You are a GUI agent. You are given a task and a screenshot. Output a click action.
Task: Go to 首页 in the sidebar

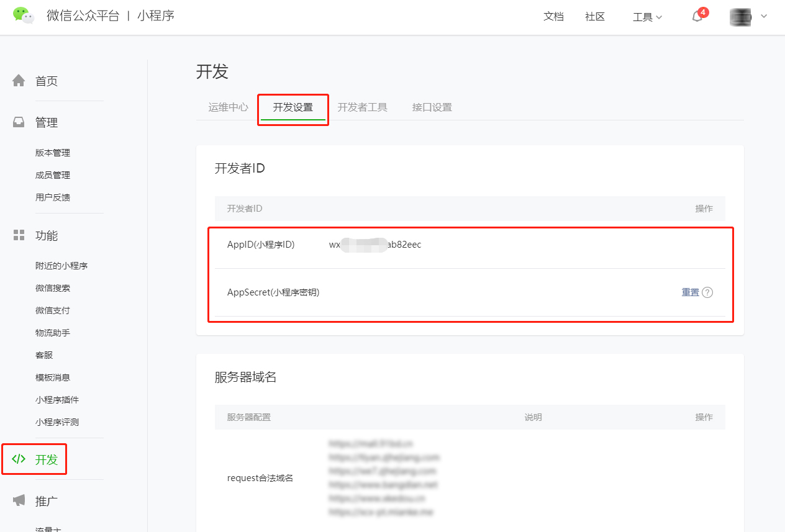tap(47, 81)
